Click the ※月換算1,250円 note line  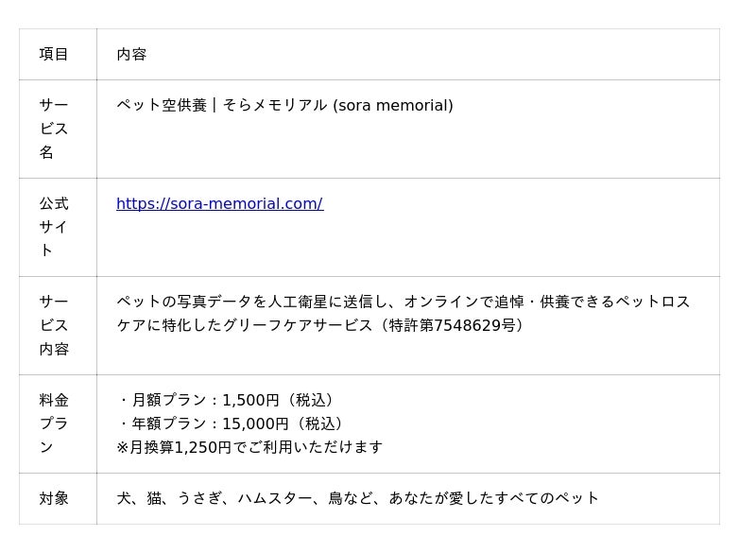coord(249,447)
